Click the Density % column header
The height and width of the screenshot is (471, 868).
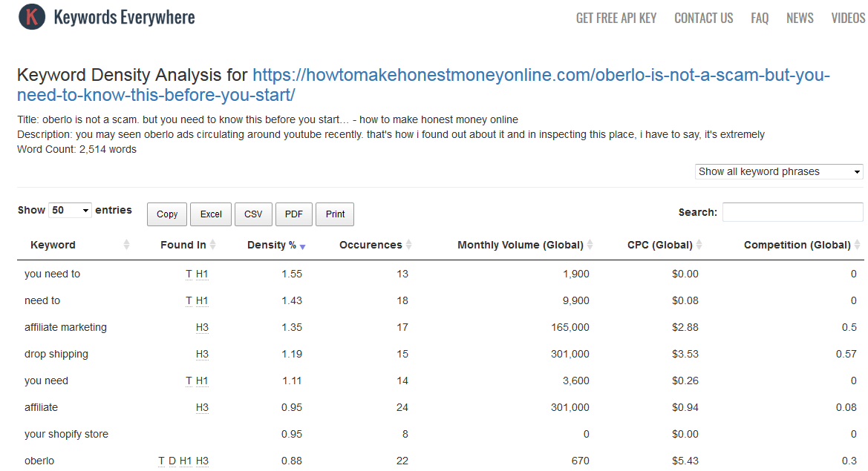[271, 245]
